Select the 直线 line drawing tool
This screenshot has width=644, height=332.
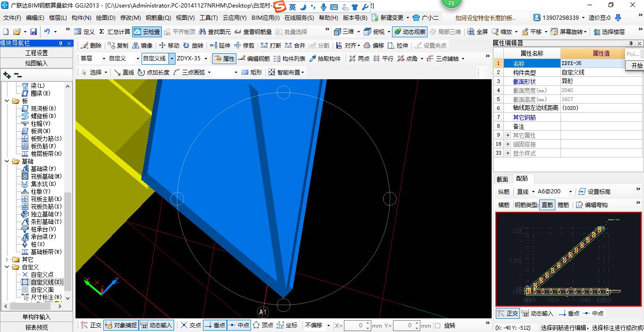click(124, 73)
